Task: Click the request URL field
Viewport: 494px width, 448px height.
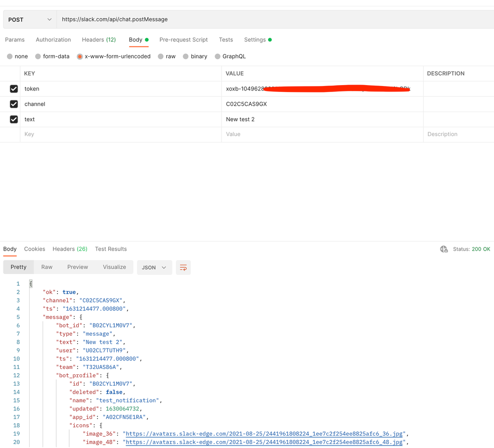Action: pos(275,20)
